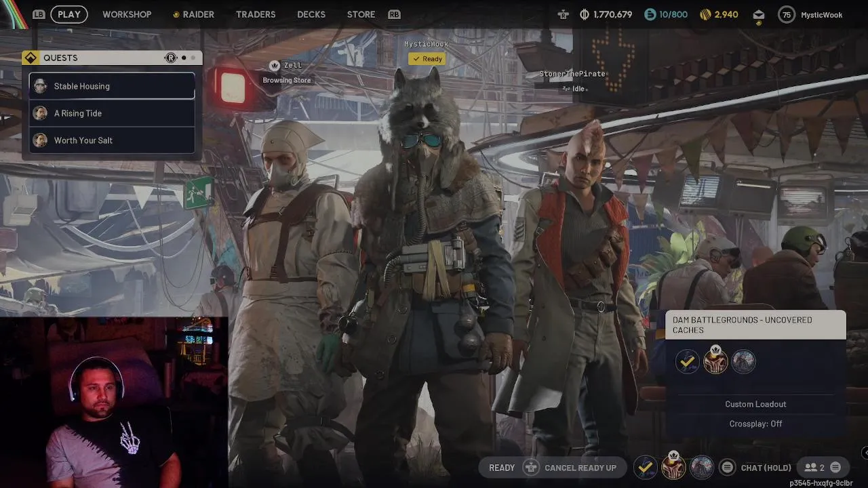
Task: Click the teal stash capacity icon
Action: 650,14
